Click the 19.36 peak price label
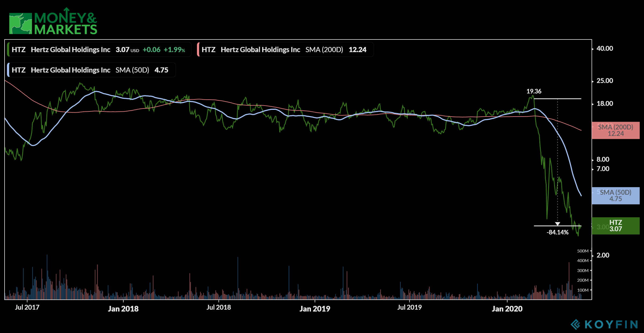The width and height of the screenshot is (644, 333). pyautogui.click(x=534, y=91)
